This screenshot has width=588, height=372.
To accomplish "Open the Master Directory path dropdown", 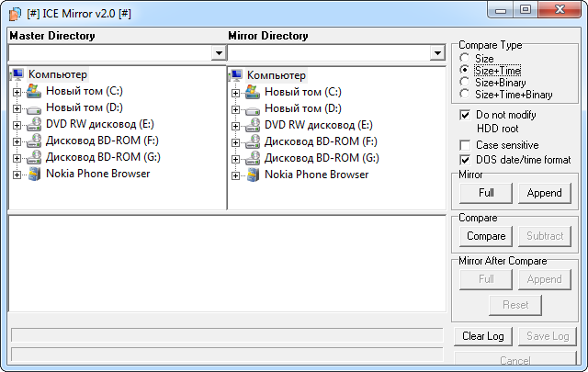I will pyautogui.click(x=219, y=53).
